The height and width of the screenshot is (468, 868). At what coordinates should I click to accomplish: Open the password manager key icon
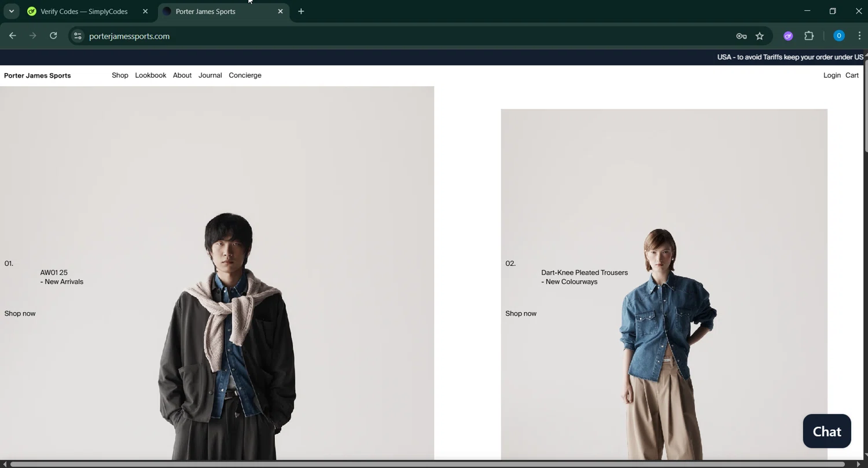[741, 36]
